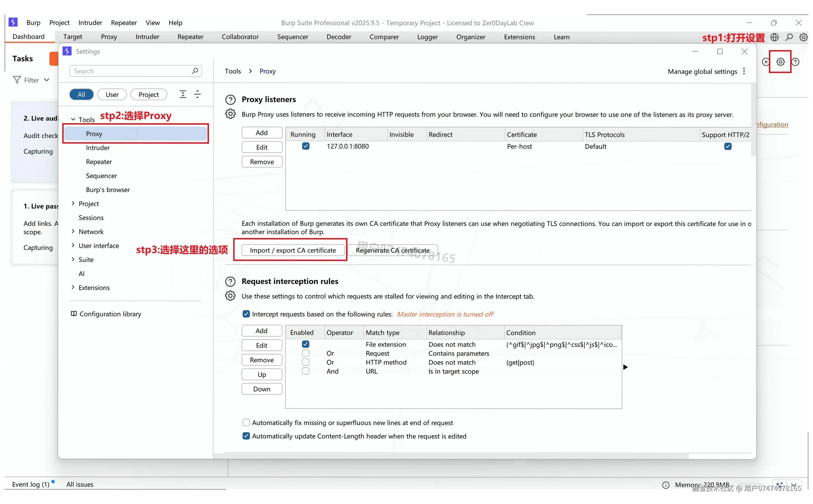813x504 pixels.
Task: Expand the Extensions settings node
Action: (73, 287)
